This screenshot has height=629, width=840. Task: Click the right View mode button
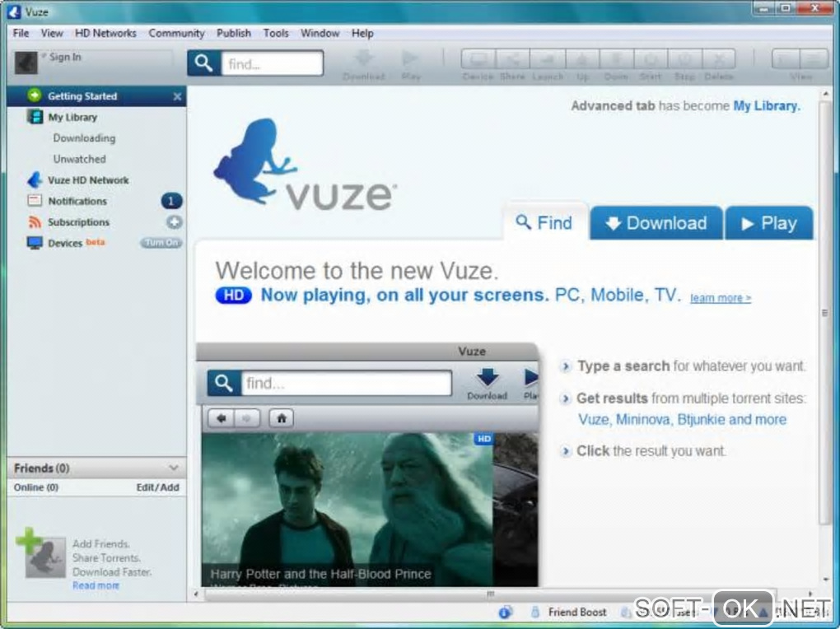tap(814, 59)
